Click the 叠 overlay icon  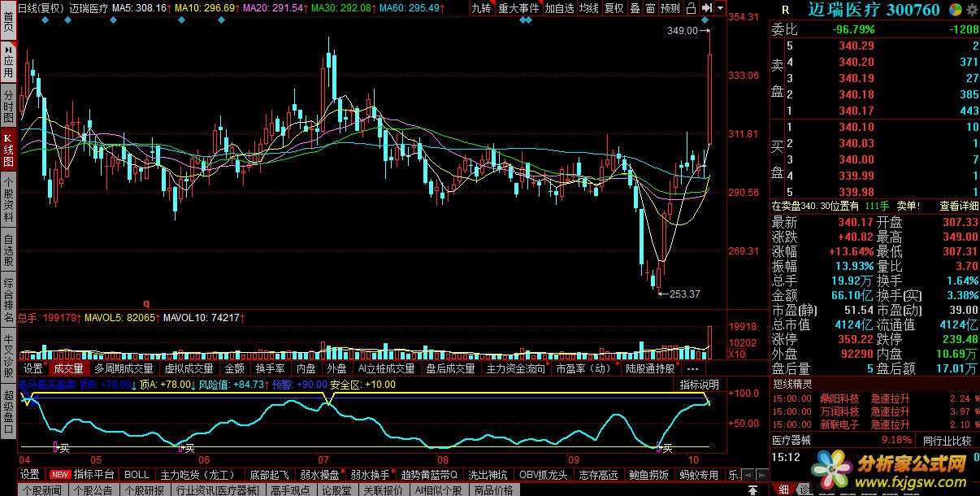635,8
